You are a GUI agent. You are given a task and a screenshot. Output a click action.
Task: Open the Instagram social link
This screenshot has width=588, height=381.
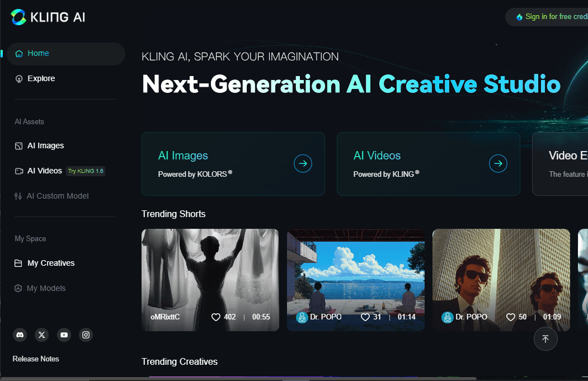click(x=86, y=335)
